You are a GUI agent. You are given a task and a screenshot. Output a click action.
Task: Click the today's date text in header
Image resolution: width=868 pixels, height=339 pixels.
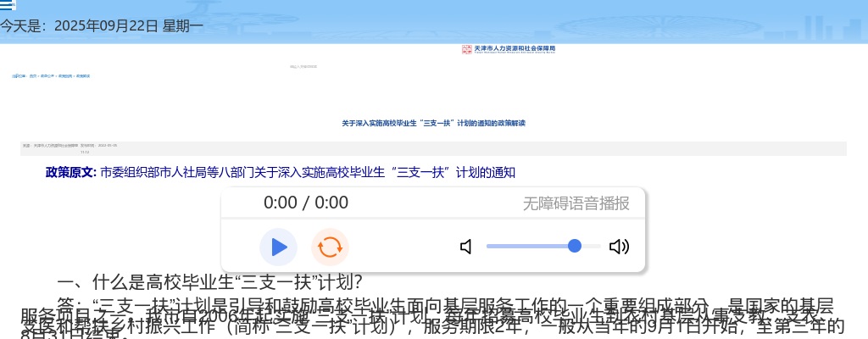click(102, 25)
